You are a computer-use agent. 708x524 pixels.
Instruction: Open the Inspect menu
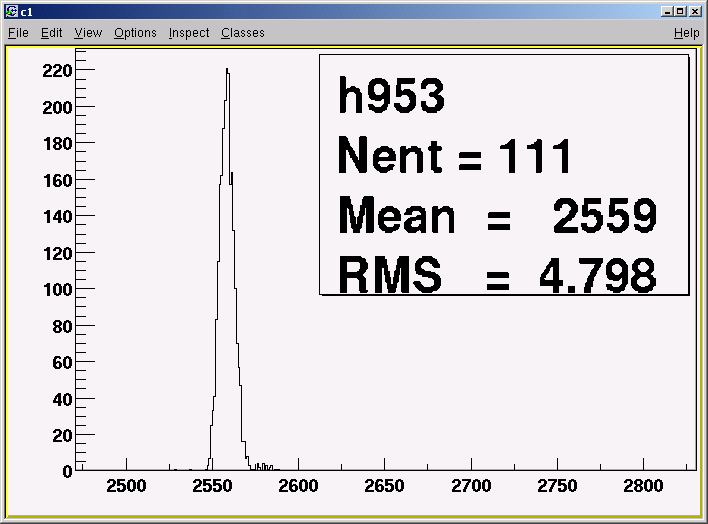tap(189, 33)
